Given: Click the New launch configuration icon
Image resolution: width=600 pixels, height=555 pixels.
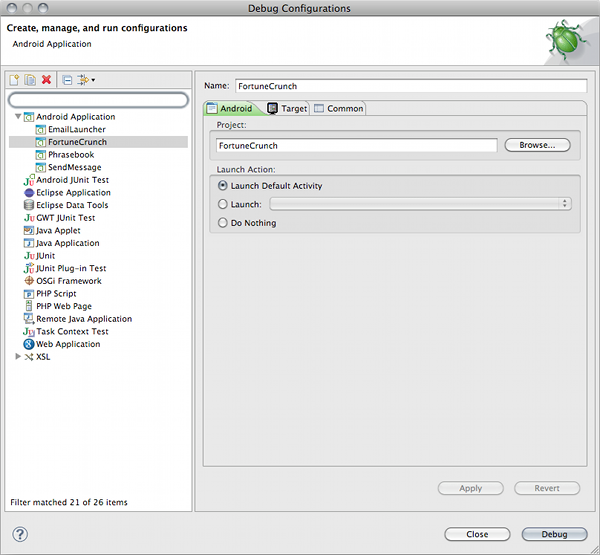Looking at the screenshot, I should (14, 80).
